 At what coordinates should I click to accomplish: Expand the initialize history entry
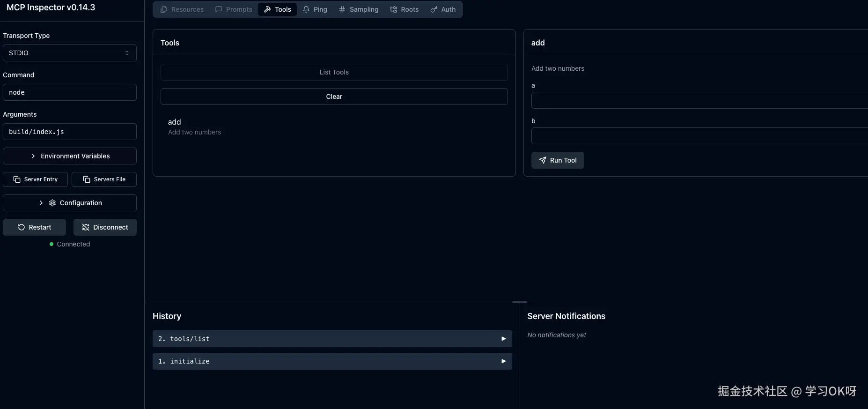pyautogui.click(x=332, y=361)
